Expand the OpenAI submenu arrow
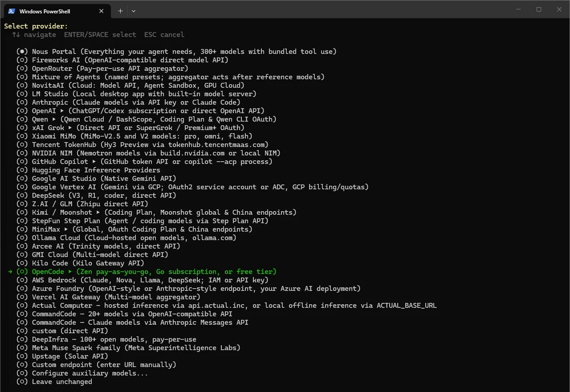 coord(62,111)
